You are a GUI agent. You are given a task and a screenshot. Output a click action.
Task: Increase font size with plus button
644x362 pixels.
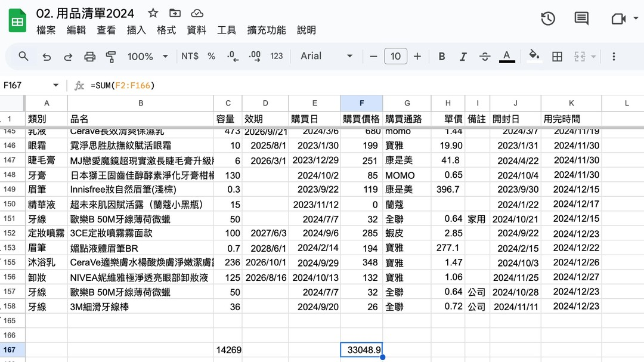point(417,57)
